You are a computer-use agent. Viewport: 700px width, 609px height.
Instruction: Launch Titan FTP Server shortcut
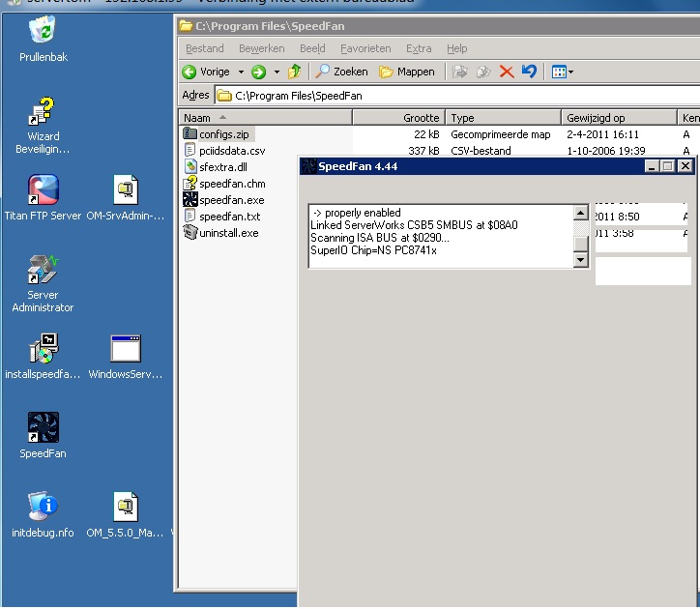[x=43, y=198]
